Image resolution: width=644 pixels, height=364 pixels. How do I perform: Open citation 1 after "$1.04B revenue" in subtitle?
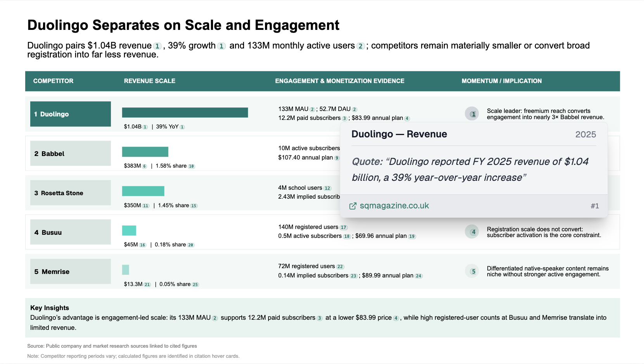pos(157,46)
